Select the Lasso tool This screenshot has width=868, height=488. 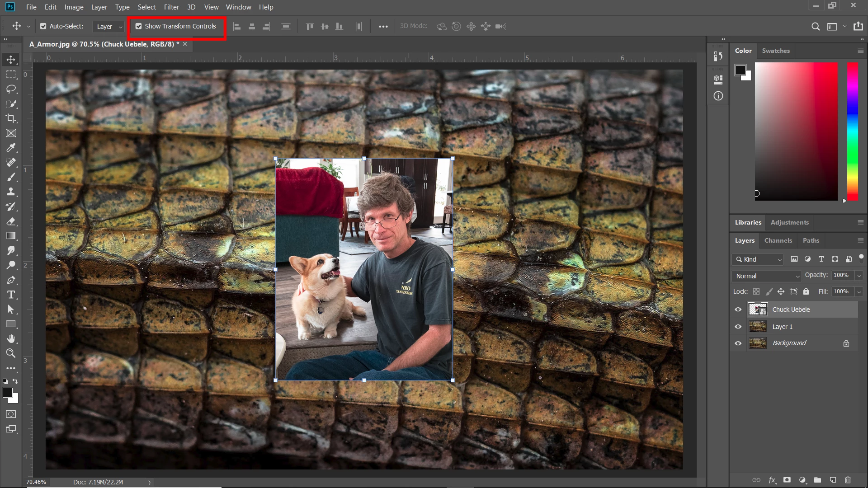pyautogui.click(x=11, y=89)
